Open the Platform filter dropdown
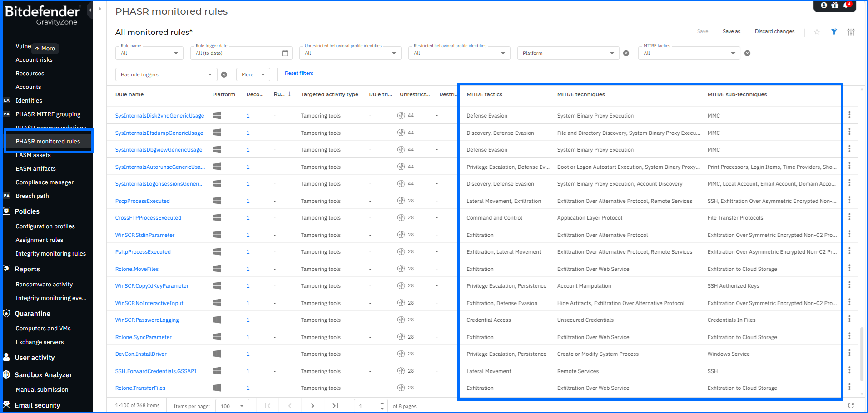 coord(568,53)
